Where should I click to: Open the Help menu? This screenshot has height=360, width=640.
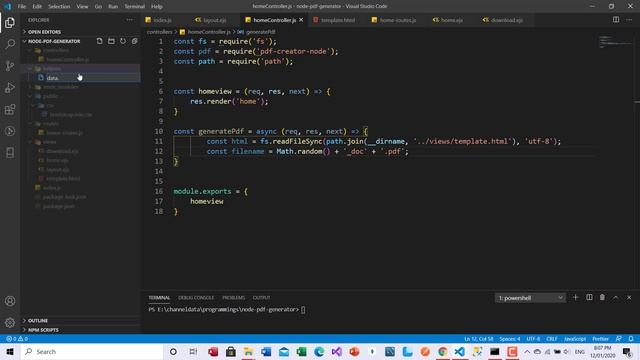pos(157,6)
